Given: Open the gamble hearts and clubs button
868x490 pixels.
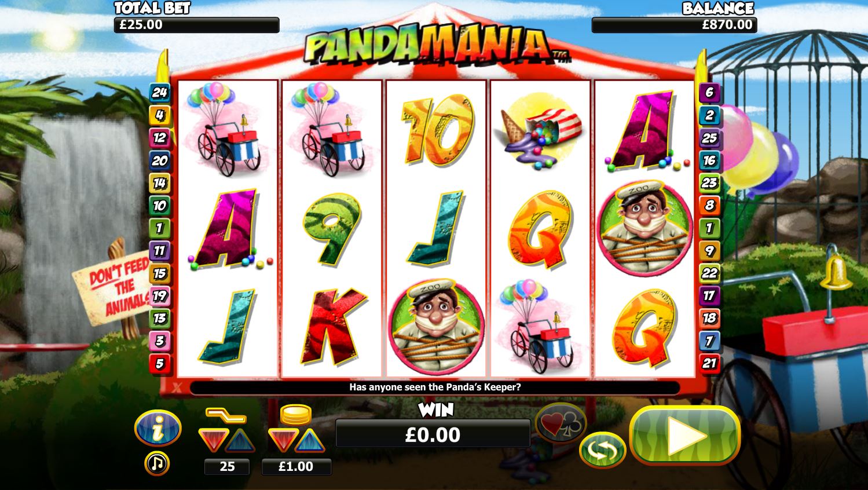Looking at the screenshot, I should [561, 423].
